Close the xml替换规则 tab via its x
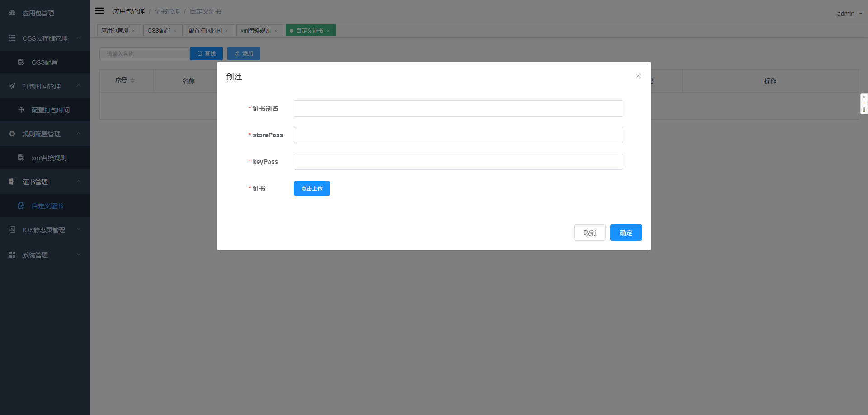Viewport: 868px width, 415px height. 276,31
